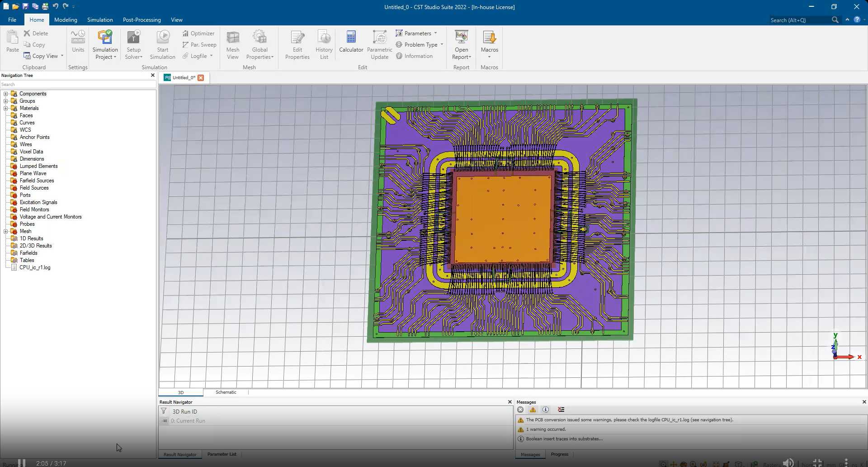Switch to the Post-Processing ribbon tab
This screenshot has width=868, height=467.
[142, 20]
